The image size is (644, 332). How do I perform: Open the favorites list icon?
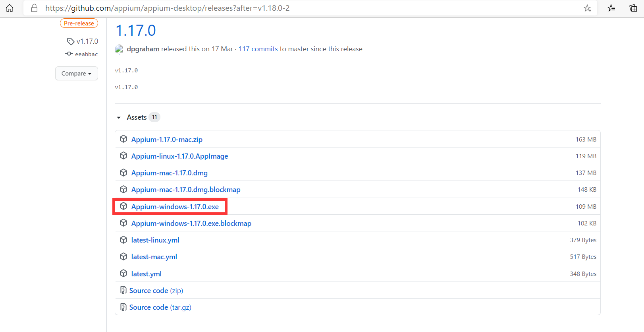[611, 8]
